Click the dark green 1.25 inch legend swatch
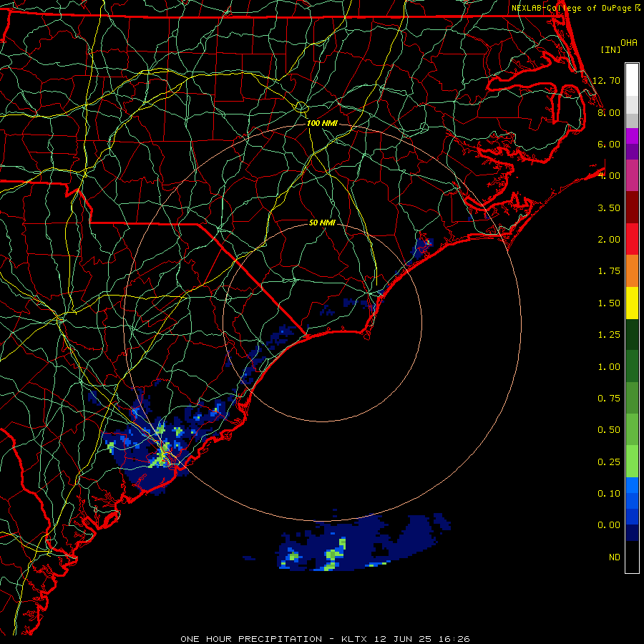The height and width of the screenshot is (644, 644). [632, 335]
